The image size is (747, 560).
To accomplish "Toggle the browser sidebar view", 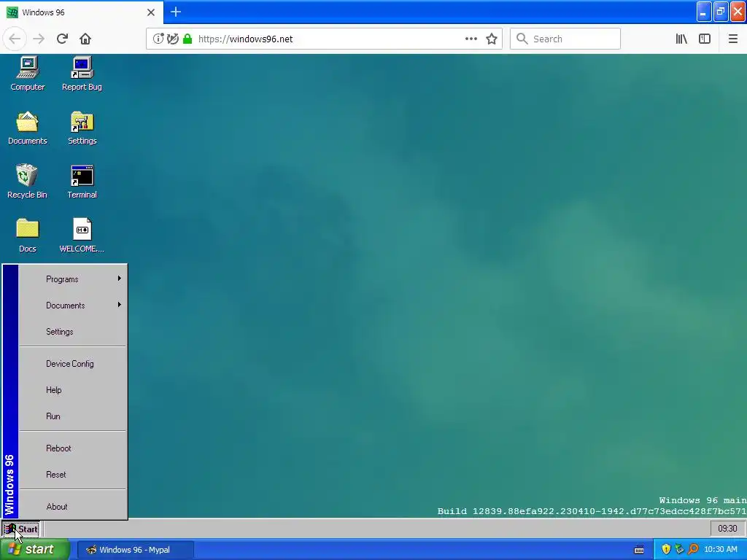I will [705, 39].
